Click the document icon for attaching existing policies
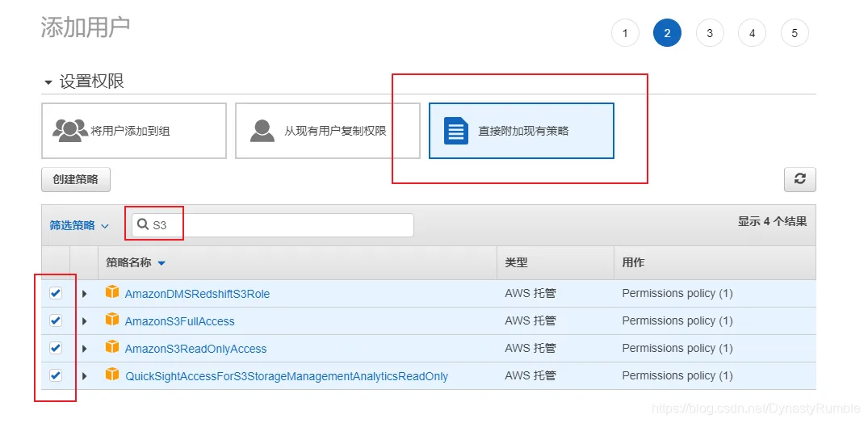Viewport: 868px width, 423px height. coord(456,132)
